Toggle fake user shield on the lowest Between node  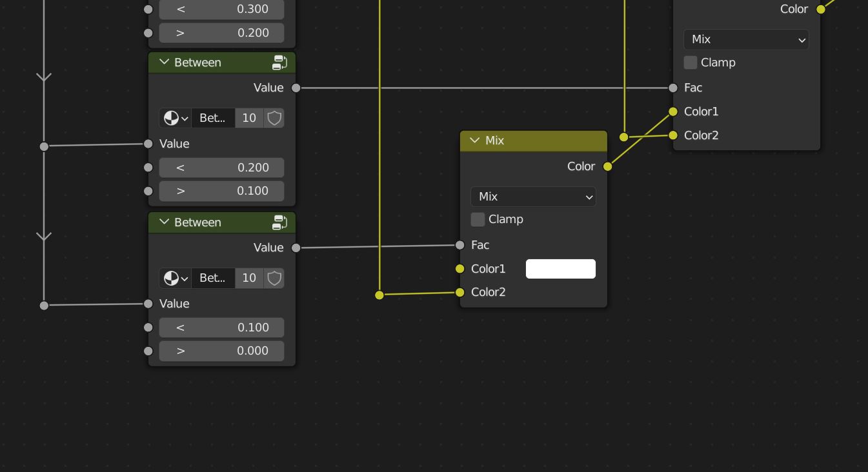(x=274, y=279)
